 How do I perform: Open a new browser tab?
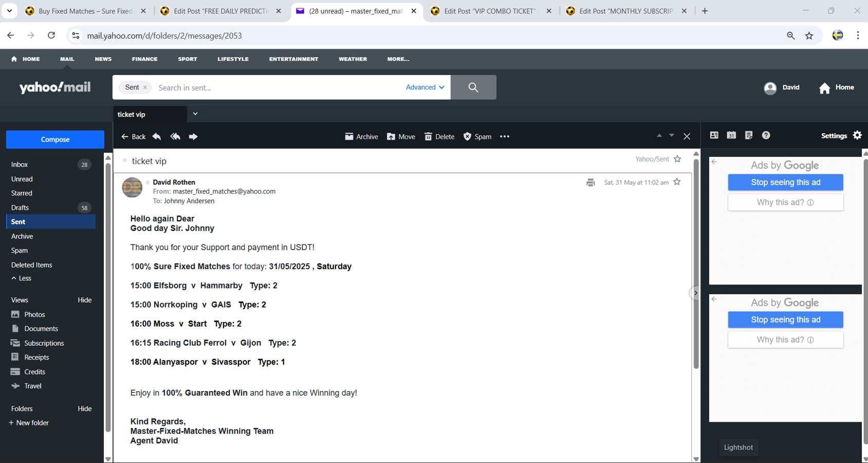(x=705, y=11)
